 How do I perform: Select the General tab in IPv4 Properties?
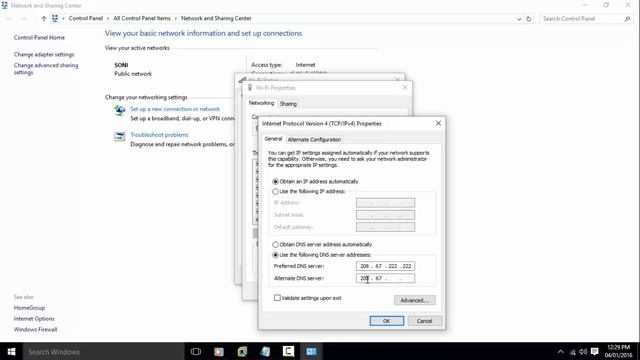pyautogui.click(x=273, y=139)
